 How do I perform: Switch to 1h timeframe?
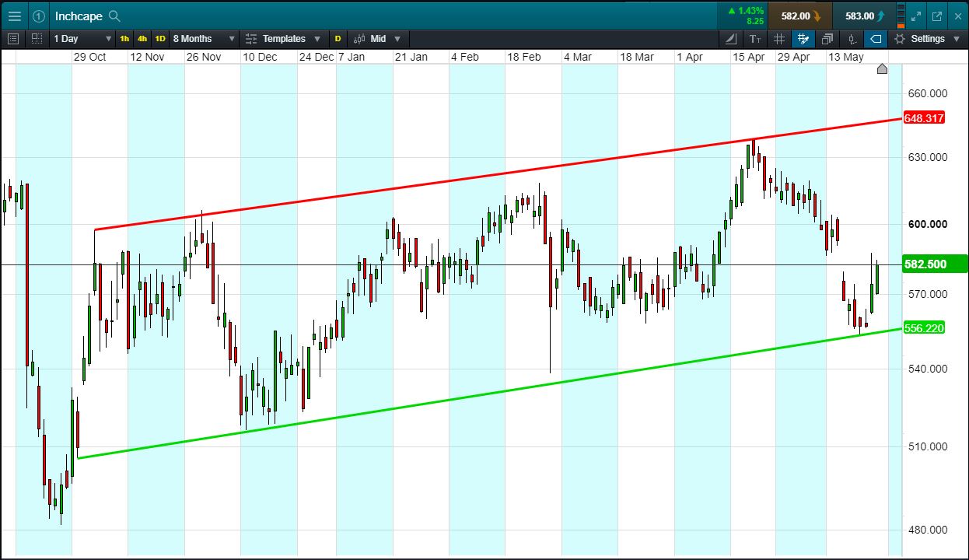click(x=125, y=38)
